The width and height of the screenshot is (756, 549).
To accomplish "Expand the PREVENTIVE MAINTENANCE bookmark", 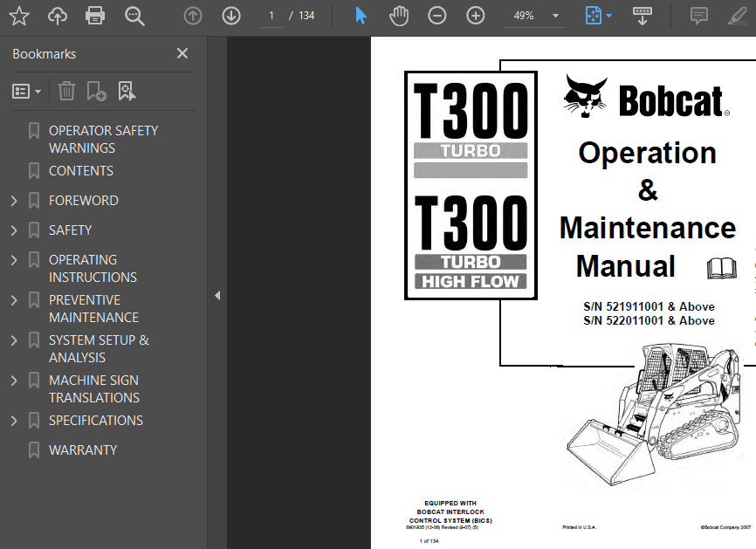I will (x=14, y=300).
